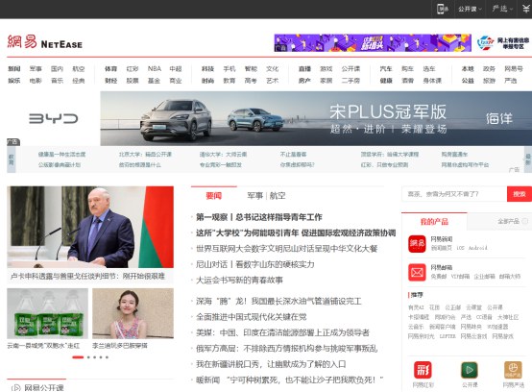Screen dimensions: 532x392
Task: Open the 公益 channel link
Action: (x=468, y=81)
